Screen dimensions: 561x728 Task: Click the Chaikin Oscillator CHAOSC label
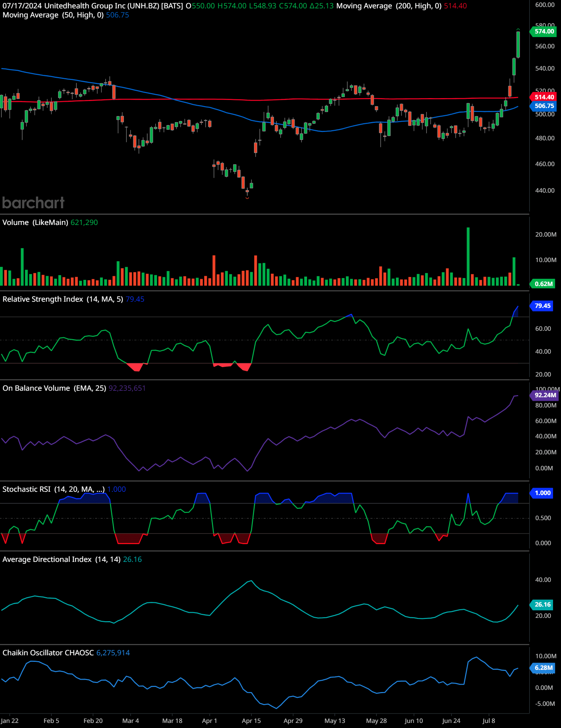pos(48,653)
